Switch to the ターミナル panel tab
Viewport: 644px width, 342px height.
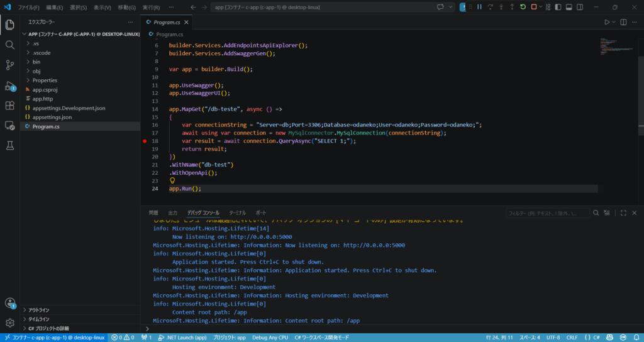pos(237,212)
